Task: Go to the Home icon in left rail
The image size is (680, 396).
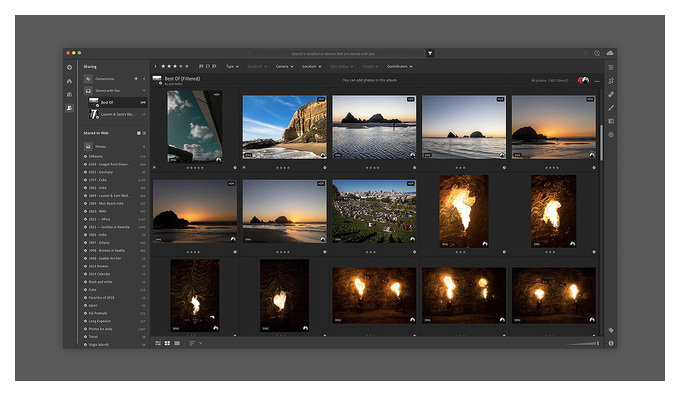Action: pos(69,81)
